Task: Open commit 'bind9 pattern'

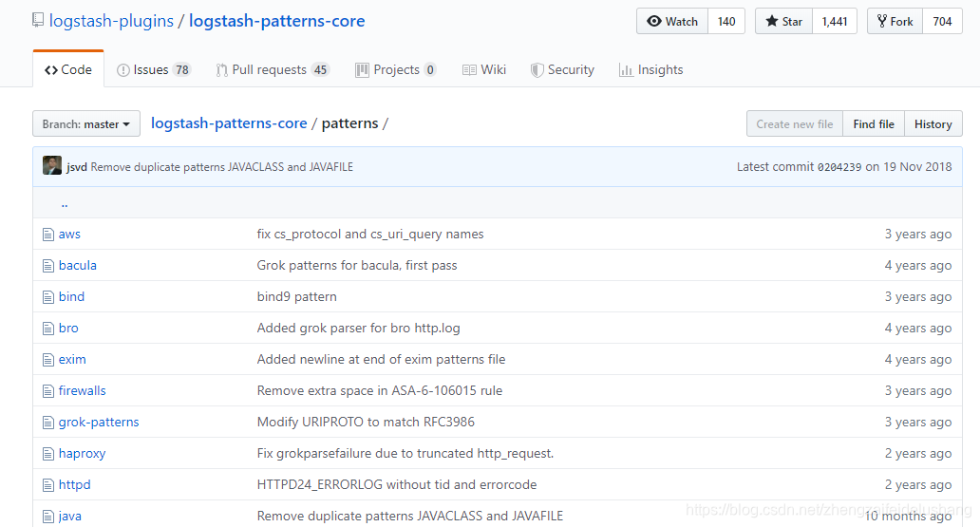Action: tap(297, 297)
